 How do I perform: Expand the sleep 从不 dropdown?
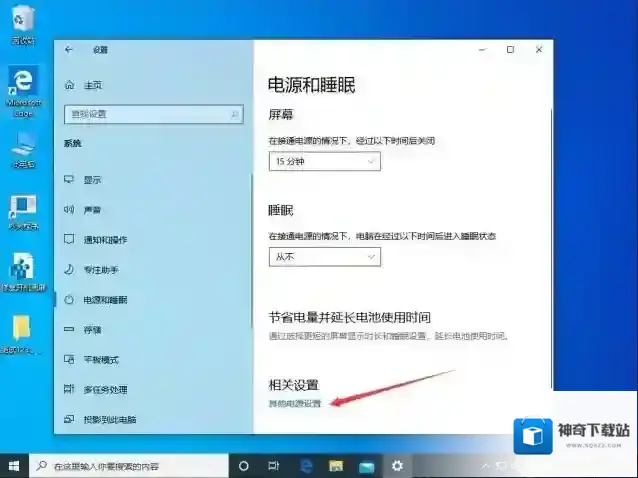coord(324,257)
